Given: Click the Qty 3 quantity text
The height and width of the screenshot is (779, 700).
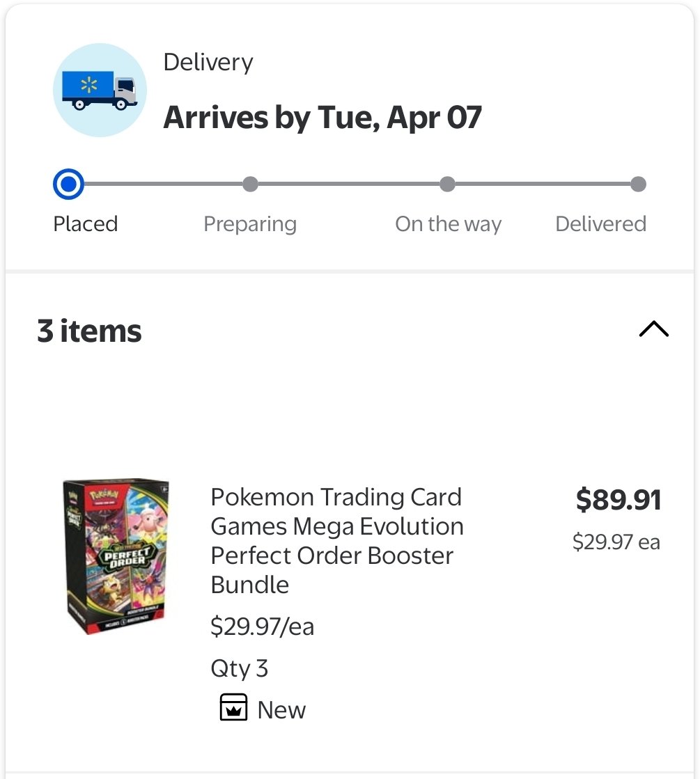Looking at the screenshot, I should click(x=239, y=668).
